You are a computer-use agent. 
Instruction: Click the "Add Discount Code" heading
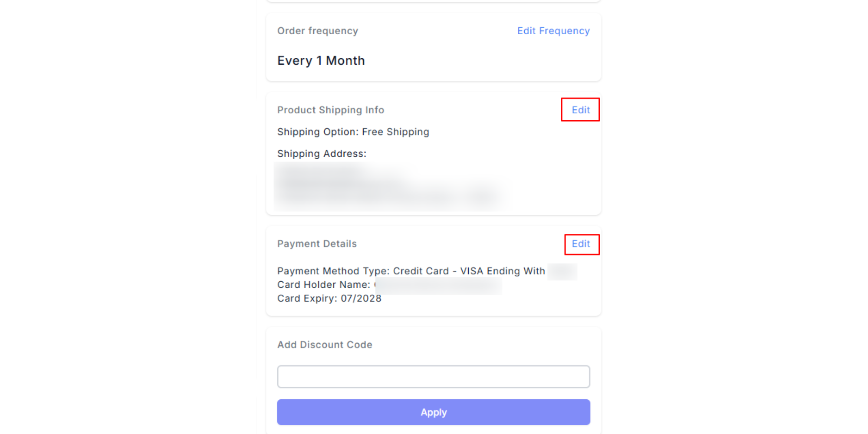[x=325, y=345]
